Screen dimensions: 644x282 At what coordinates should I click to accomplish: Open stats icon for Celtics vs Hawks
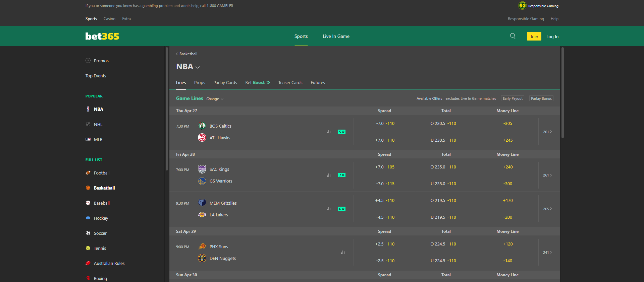[329, 132]
